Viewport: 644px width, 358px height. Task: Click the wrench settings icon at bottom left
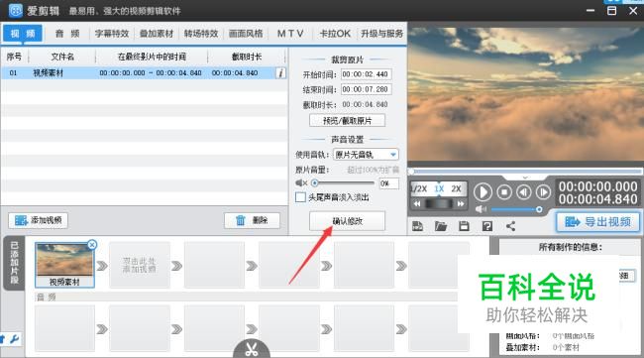15,339
